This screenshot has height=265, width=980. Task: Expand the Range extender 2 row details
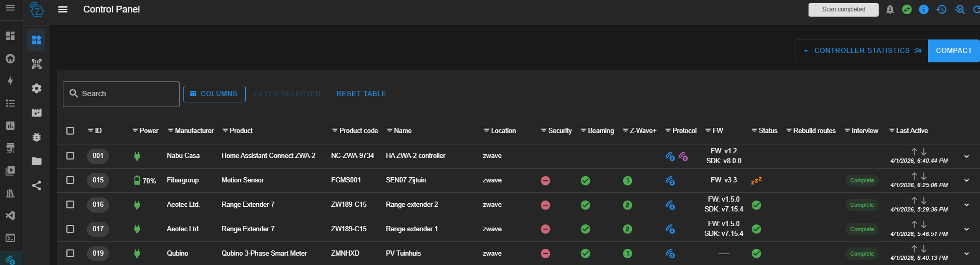coord(966,205)
